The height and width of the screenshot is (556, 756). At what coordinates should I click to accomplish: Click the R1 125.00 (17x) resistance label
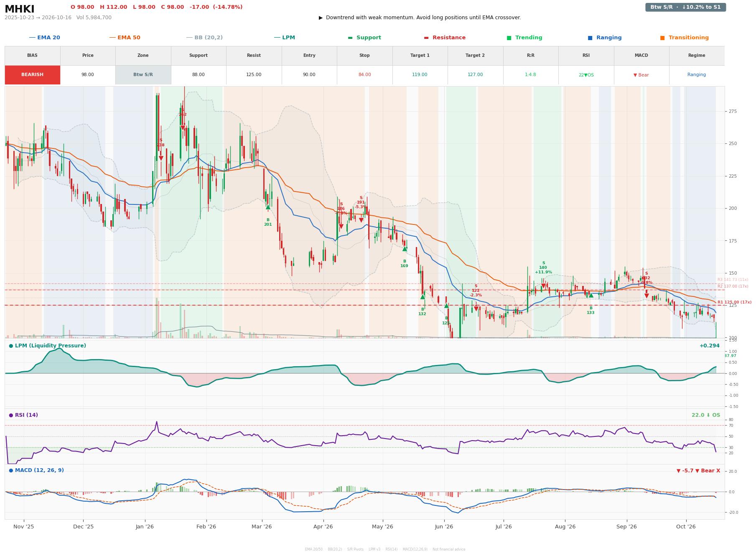pos(734,302)
